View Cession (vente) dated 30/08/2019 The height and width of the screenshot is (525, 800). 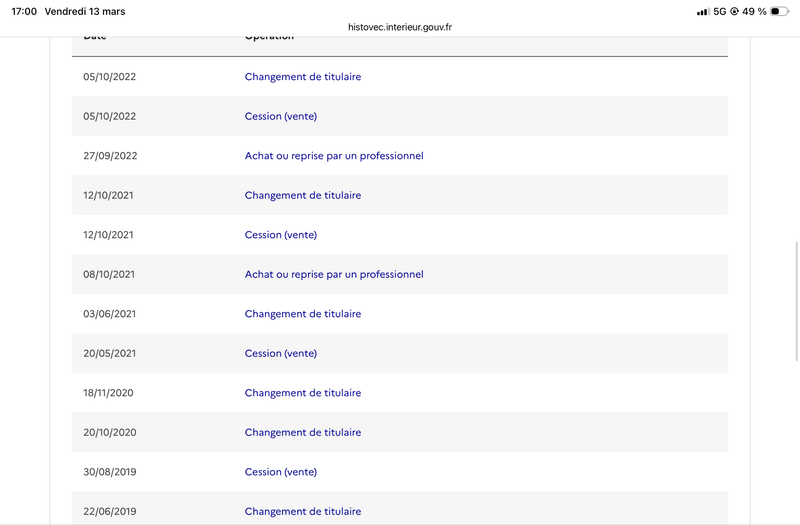pyautogui.click(x=281, y=472)
